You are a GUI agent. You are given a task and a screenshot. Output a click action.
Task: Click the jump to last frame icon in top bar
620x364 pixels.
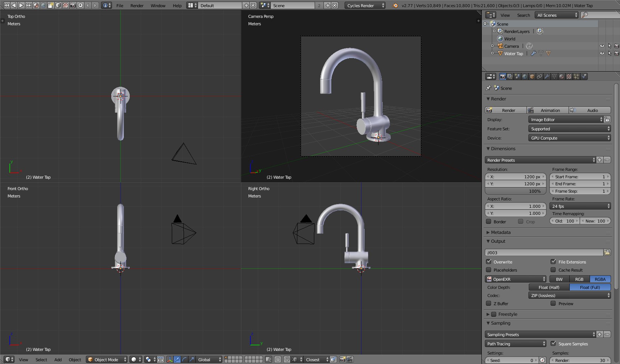pyautogui.click(x=29, y=5)
